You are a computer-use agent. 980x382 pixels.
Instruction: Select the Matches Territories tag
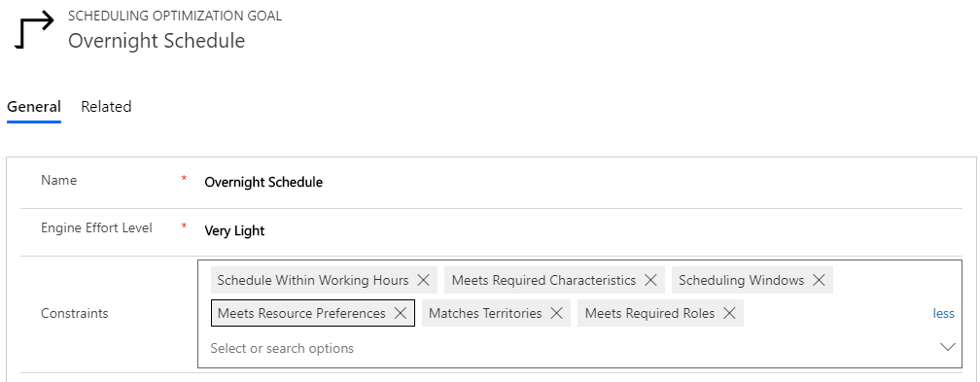485,313
